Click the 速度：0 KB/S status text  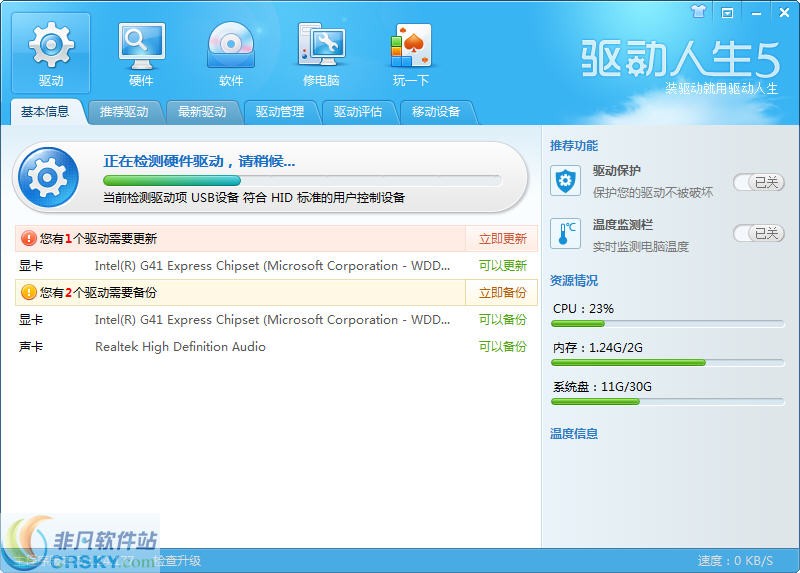[735, 561]
